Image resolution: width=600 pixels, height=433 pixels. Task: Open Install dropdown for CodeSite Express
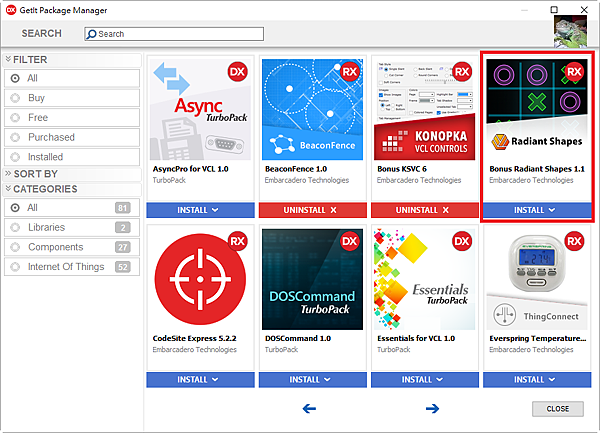coord(201,379)
